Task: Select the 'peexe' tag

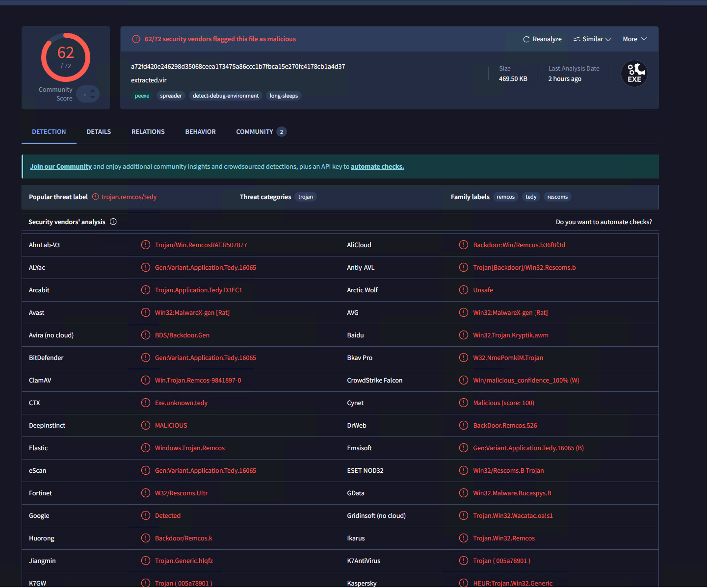Action: pyautogui.click(x=142, y=96)
